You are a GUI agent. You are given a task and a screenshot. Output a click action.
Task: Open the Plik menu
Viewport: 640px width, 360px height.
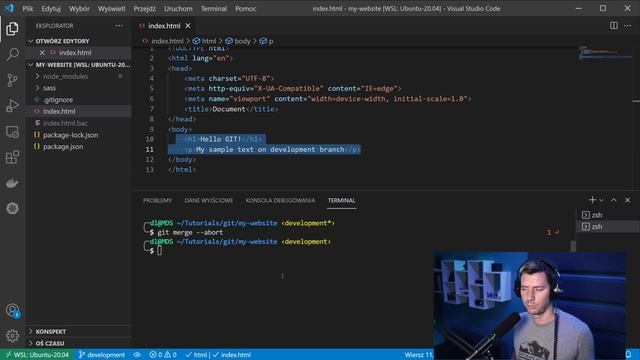(x=28, y=9)
